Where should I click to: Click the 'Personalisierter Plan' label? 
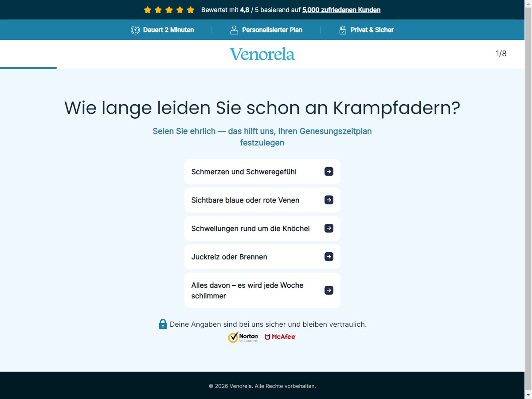pyautogui.click(x=272, y=30)
